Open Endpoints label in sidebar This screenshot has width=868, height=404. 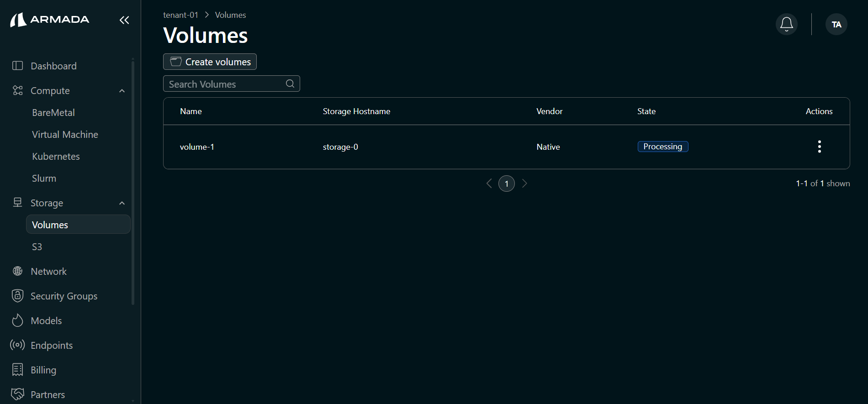pyautogui.click(x=52, y=345)
